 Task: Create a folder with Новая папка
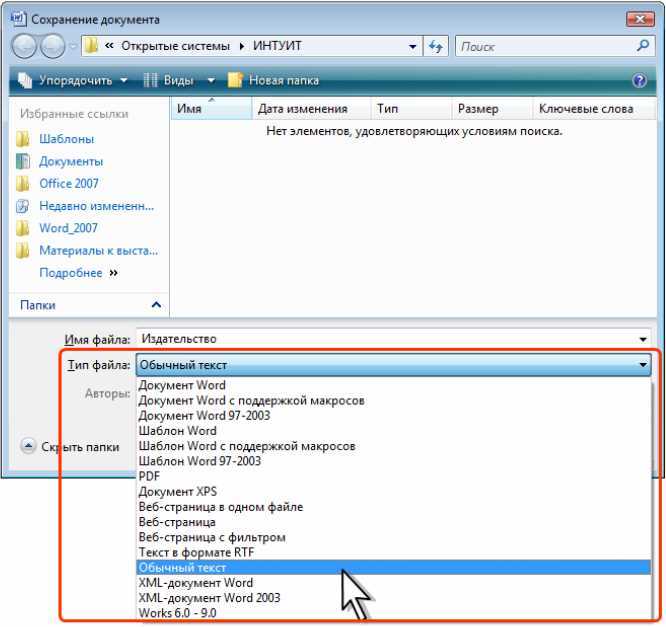(x=274, y=80)
